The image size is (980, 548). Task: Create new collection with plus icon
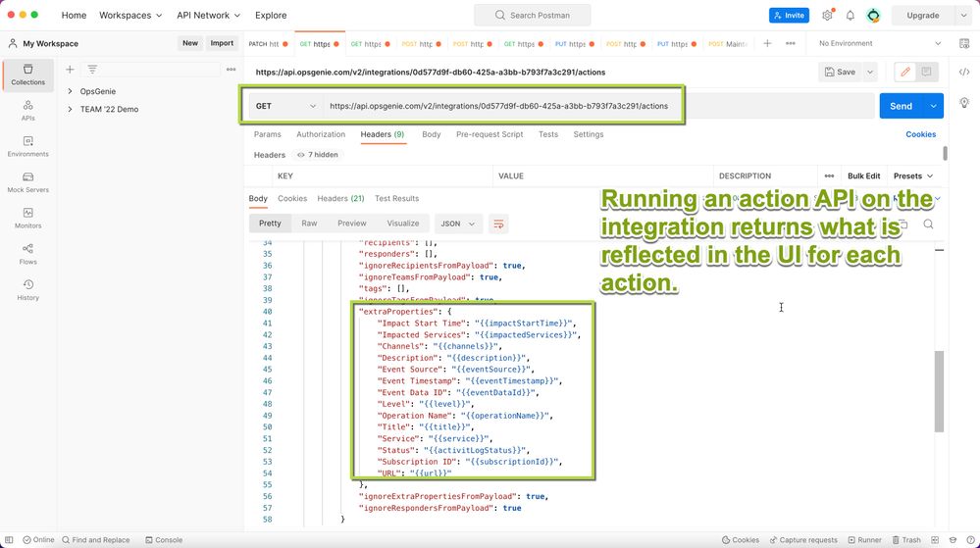pos(70,70)
